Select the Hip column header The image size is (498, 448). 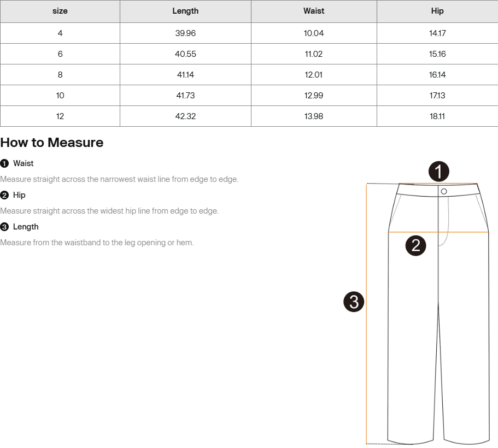[x=437, y=11]
